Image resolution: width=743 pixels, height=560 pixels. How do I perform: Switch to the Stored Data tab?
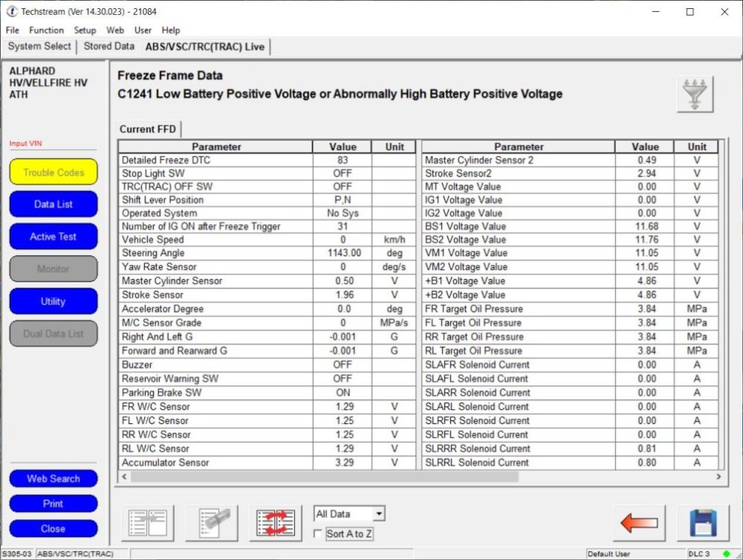pos(109,46)
